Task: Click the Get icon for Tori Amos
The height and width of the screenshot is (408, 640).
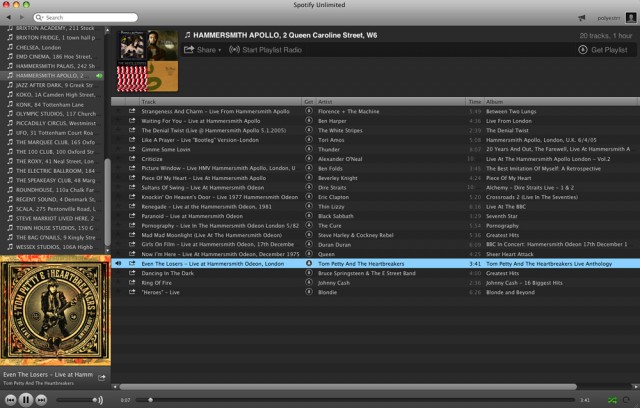Action: tap(309, 140)
